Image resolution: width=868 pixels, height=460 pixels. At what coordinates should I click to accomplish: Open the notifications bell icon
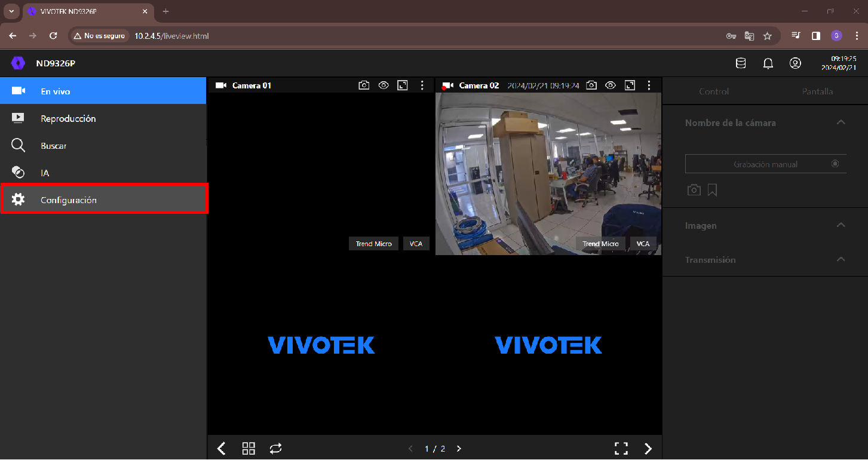coord(768,63)
